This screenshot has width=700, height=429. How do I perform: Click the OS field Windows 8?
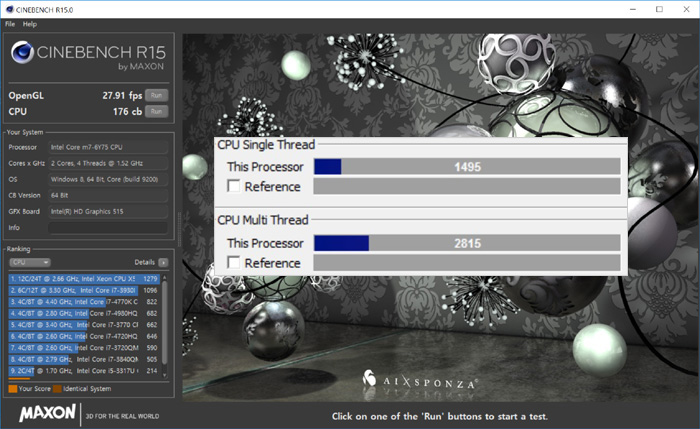(x=108, y=179)
